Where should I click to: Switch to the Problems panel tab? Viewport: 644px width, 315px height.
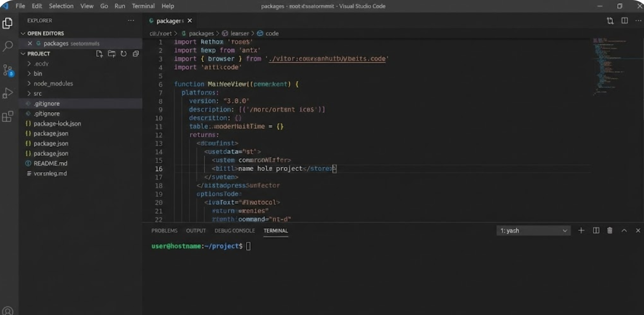click(x=164, y=231)
